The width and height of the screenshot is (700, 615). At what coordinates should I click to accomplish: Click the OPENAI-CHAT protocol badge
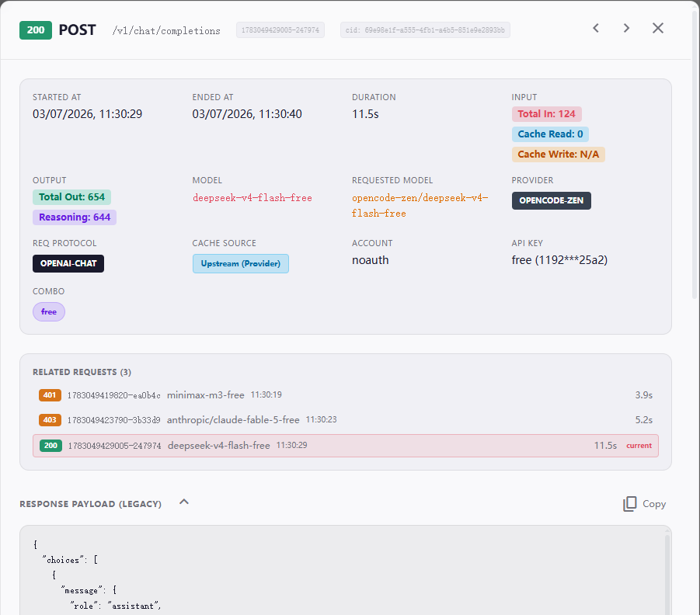tap(68, 264)
